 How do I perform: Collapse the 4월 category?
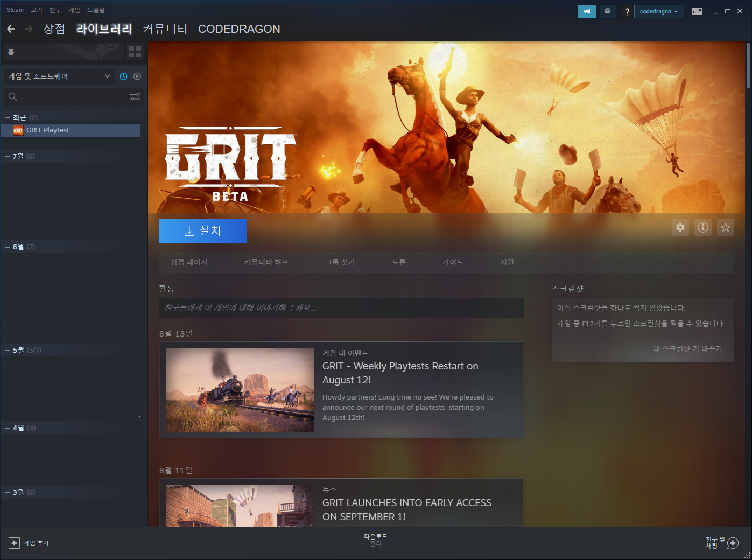pyautogui.click(x=8, y=428)
